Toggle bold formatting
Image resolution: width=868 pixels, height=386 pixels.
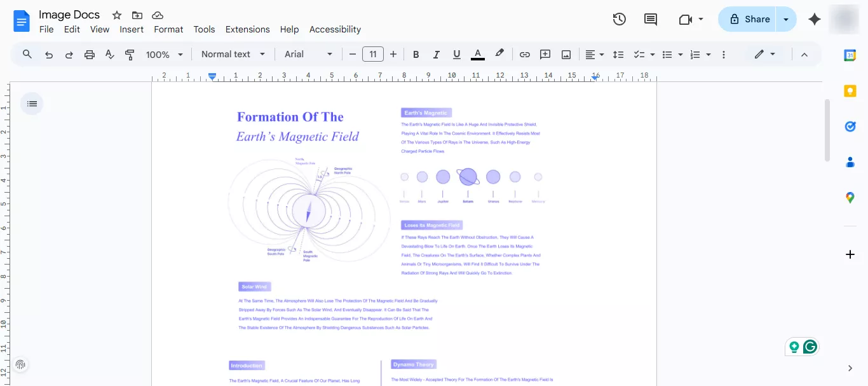pos(416,55)
